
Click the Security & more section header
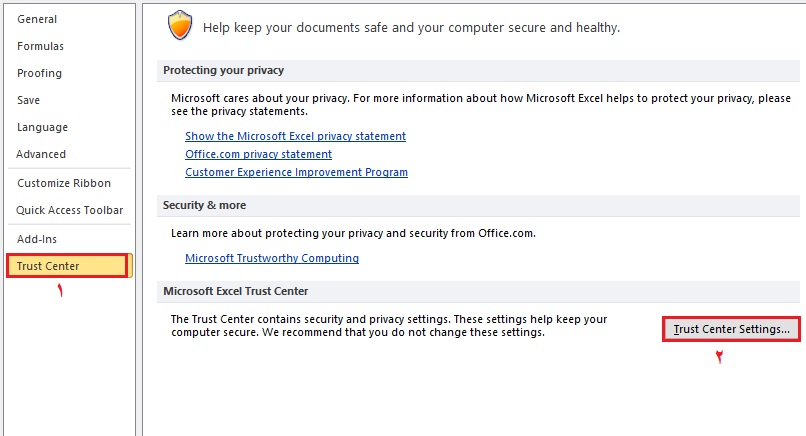[x=204, y=205]
